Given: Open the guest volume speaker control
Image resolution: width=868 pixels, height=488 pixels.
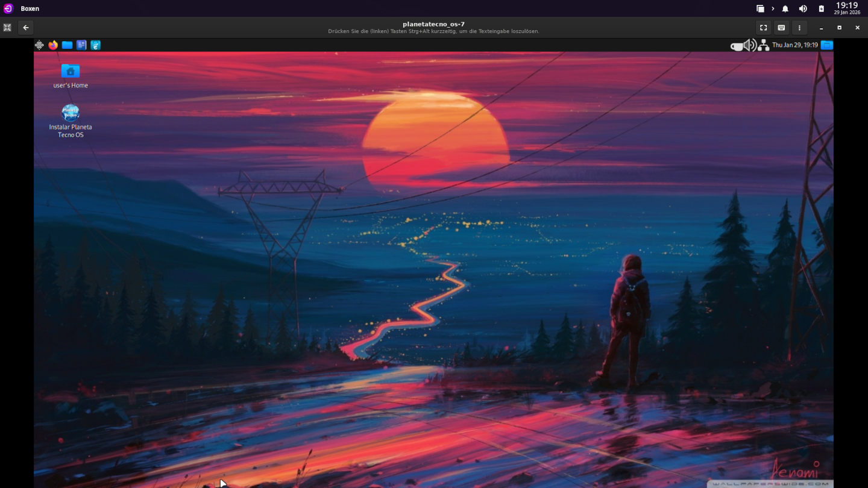Looking at the screenshot, I should tap(749, 45).
